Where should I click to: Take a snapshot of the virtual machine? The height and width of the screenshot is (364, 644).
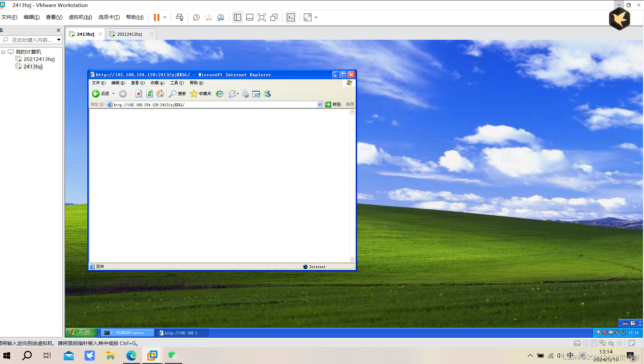click(196, 18)
